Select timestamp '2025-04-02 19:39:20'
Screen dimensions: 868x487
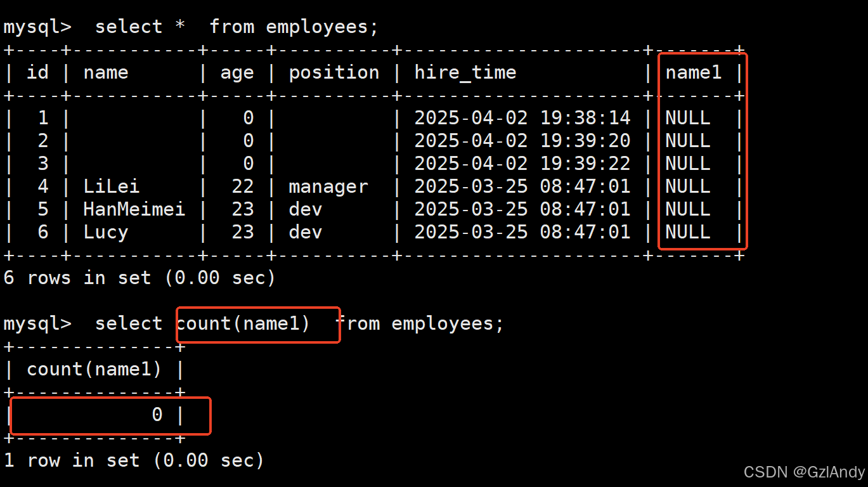pyautogui.click(x=522, y=141)
